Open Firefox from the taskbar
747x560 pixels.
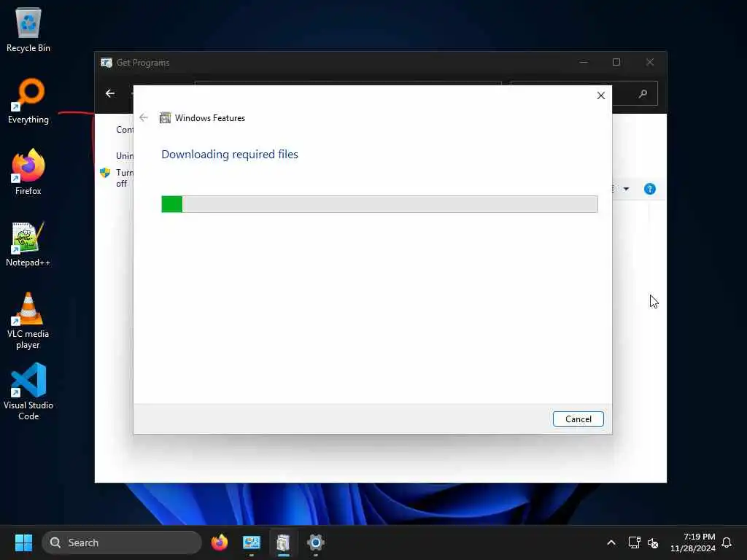219,542
